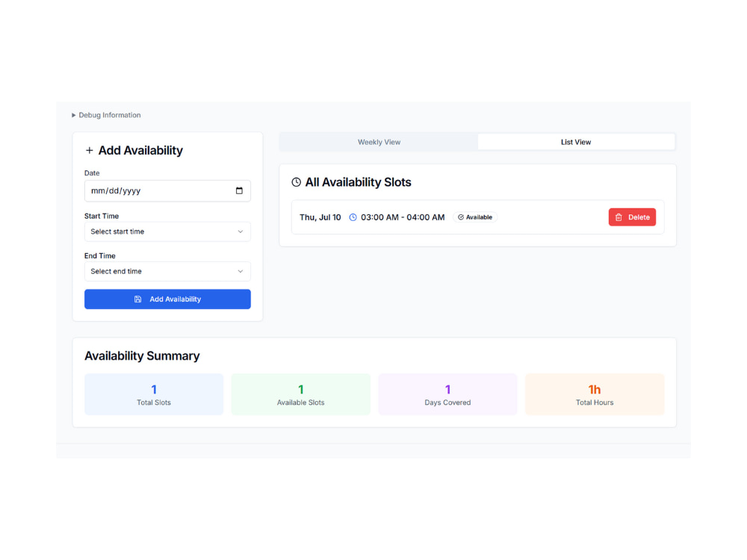Open the Select start time dropdown
The width and height of the screenshot is (747, 560).
167,232
